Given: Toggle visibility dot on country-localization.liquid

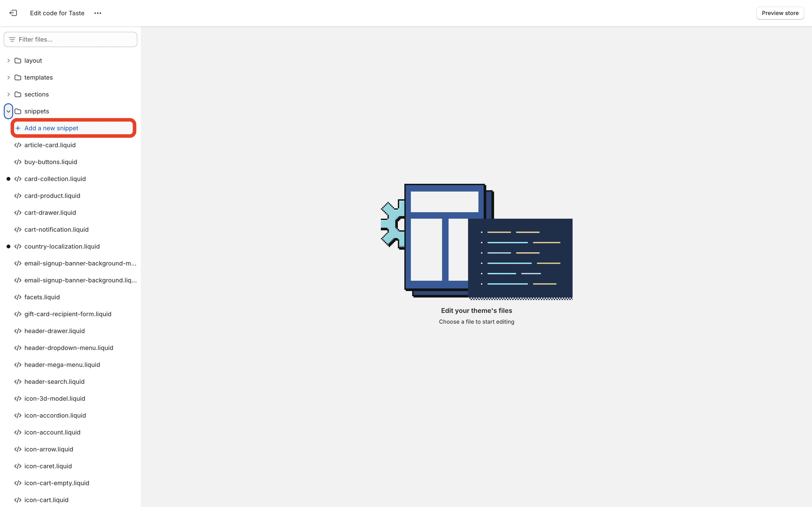Looking at the screenshot, I should click(8, 246).
